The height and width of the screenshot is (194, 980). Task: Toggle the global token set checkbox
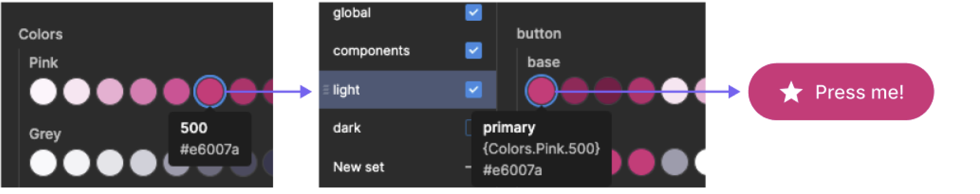[x=473, y=12]
